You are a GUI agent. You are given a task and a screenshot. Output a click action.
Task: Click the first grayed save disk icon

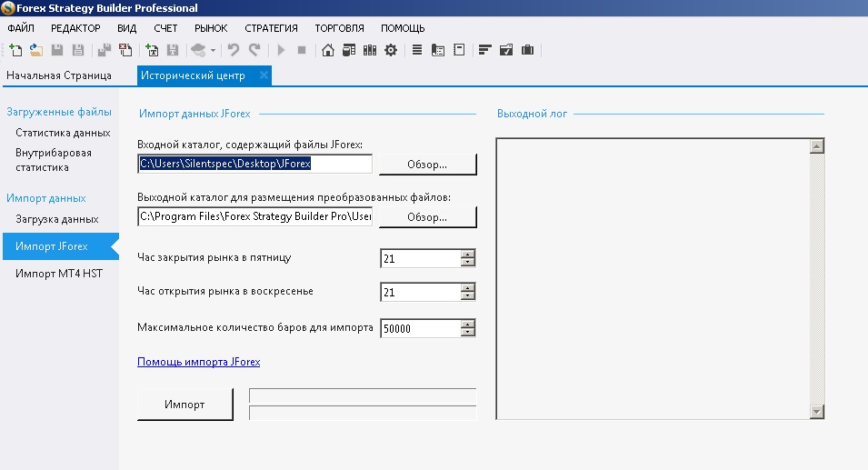[x=57, y=50]
